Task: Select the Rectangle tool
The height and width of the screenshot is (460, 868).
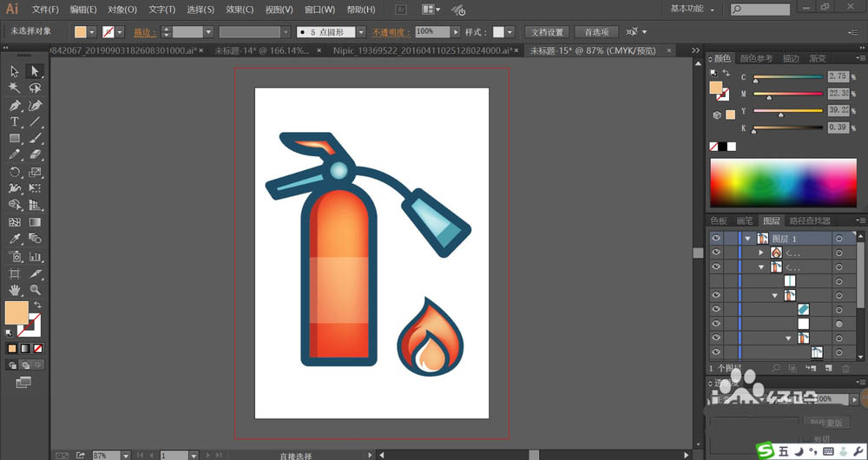Action: point(15,138)
